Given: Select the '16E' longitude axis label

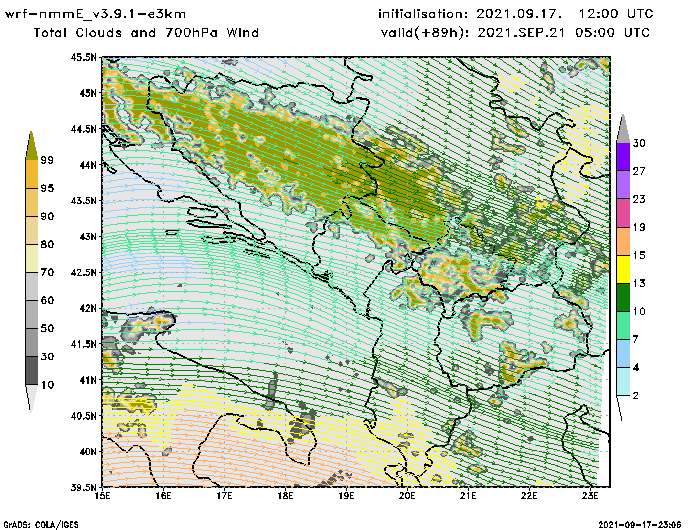Looking at the screenshot, I should [x=163, y=496].
